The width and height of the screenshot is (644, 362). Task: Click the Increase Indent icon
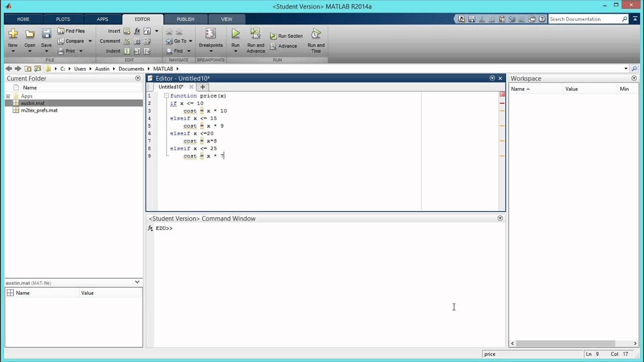point(137,51)
